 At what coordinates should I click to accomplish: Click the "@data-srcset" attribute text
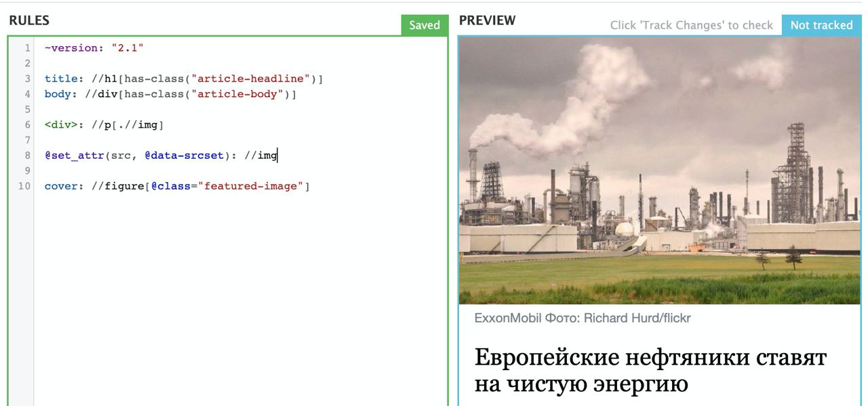184,155
